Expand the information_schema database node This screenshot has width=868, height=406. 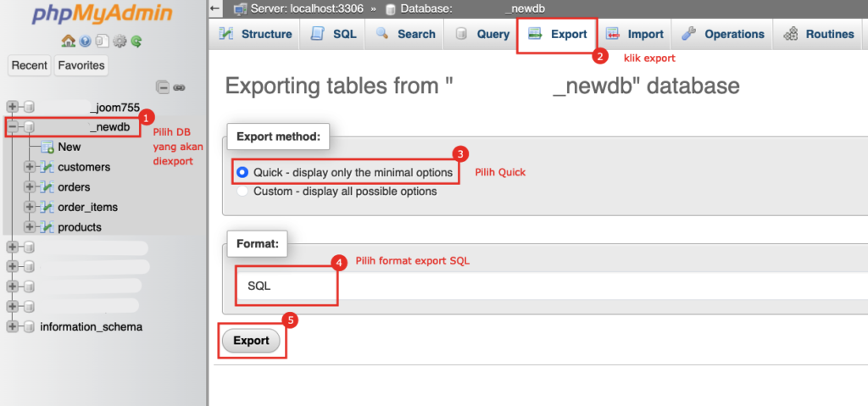click(x=12, y=327)
